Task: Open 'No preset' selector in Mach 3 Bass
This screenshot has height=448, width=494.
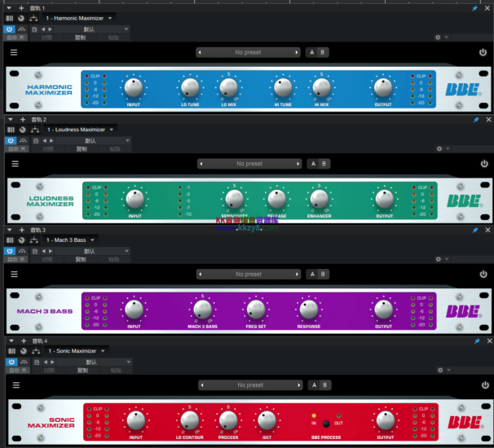Action: click(249, 275)
